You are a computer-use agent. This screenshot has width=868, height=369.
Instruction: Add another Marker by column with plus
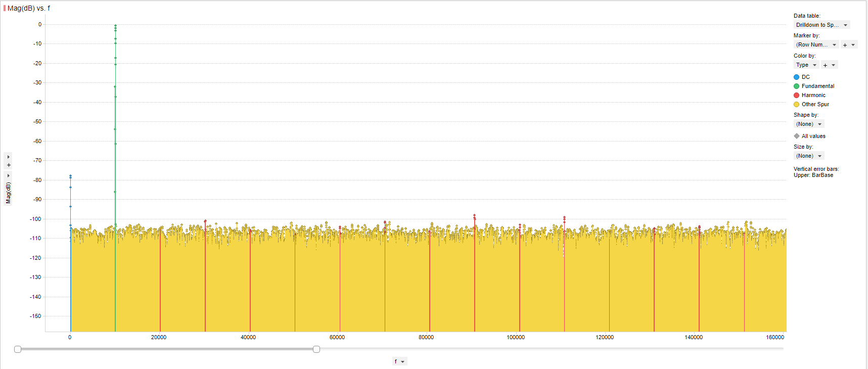point(845,45)
